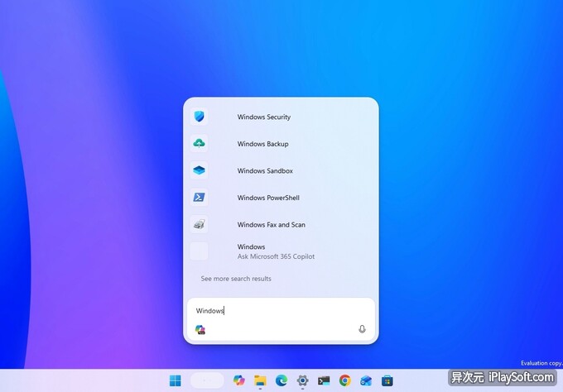The width and height of the screenshot is (563, 392).
Task: Open Terminal from the taskbar
Action: pyautogui.click(x=324, y=380)
